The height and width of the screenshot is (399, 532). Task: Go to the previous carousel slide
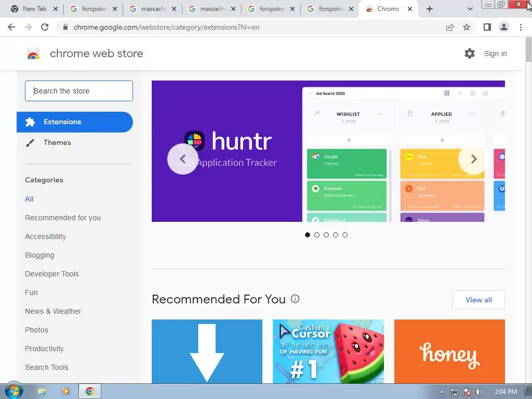click(x=182, y=159)
